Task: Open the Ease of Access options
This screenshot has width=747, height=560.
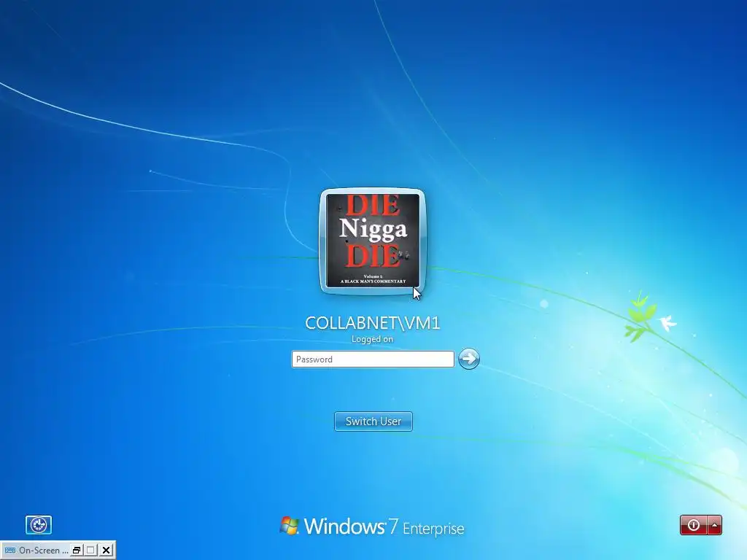Action: [x=39, y=525]
